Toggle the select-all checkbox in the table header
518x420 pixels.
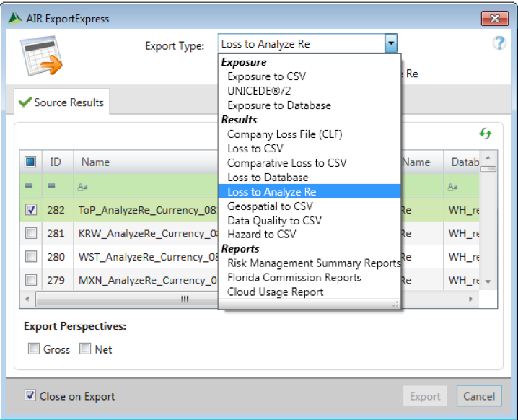point(30,162)
